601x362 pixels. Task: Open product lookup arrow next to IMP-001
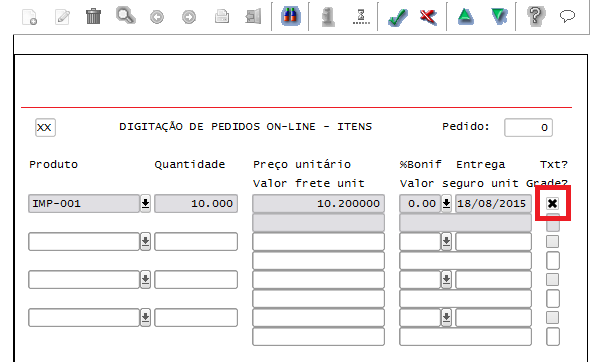pyautogui.click(x=145, y=203)
